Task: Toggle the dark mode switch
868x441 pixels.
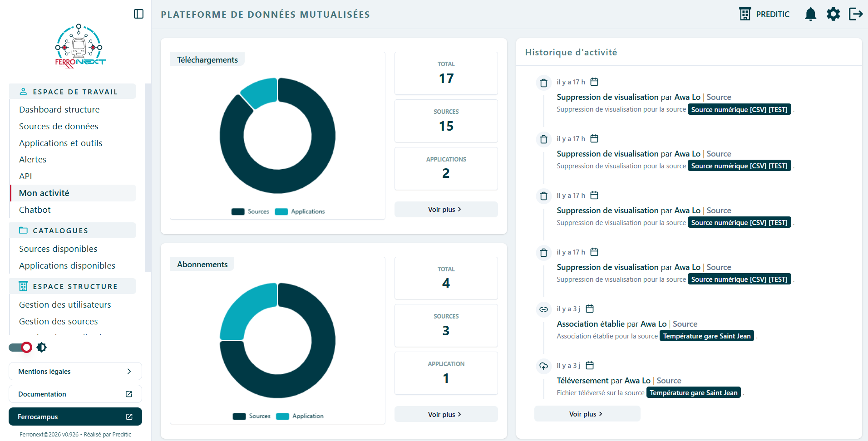Action: pos(20,348)
